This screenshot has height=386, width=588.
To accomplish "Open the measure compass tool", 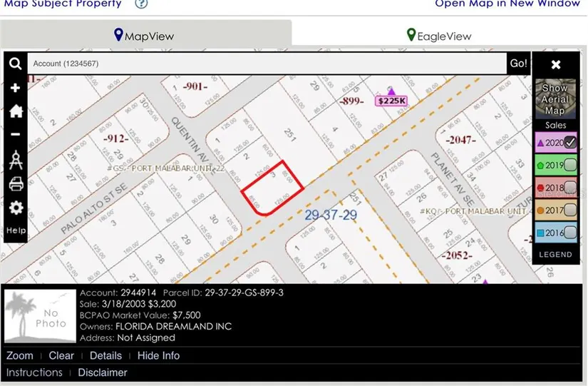I will point(15,161).
